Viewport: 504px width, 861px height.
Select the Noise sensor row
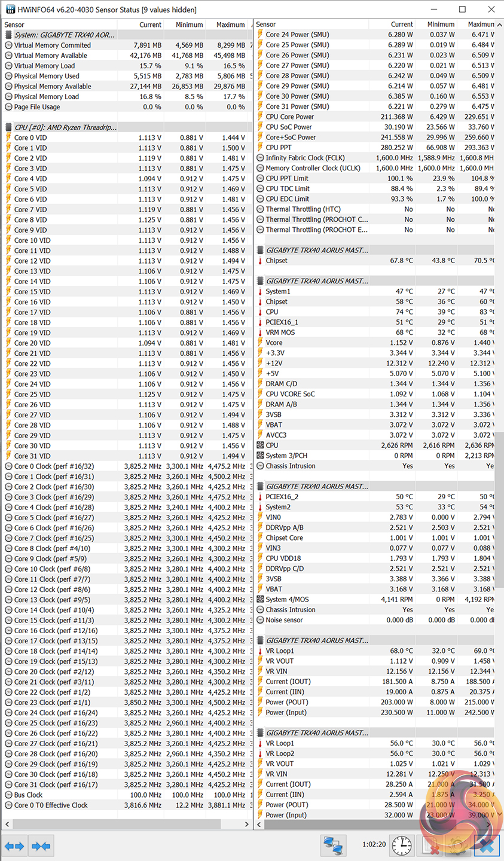click(375, 620)
